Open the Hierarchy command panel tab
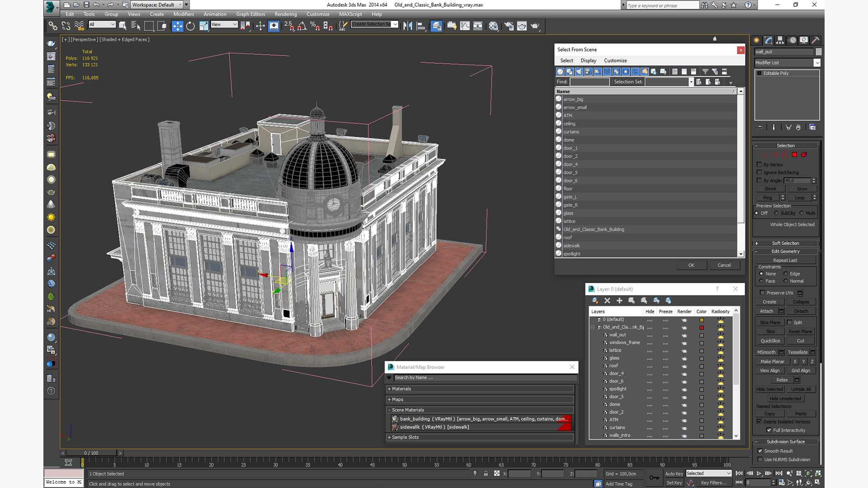Screen dimensions: 868x488 pyautogui.click(x=780, y=40)
